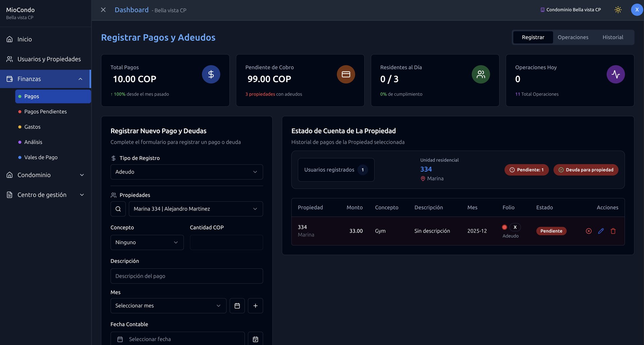Image resolution: width=644 pixels, height=345 pixels.
Task: Collapse the Finanzas menu chevron
Action: click(80, 79)
